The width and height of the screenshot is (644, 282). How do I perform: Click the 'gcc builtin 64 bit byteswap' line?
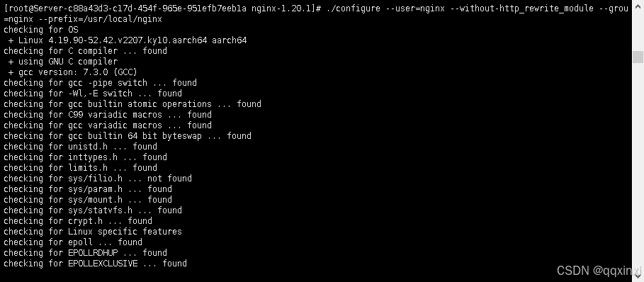128,136
